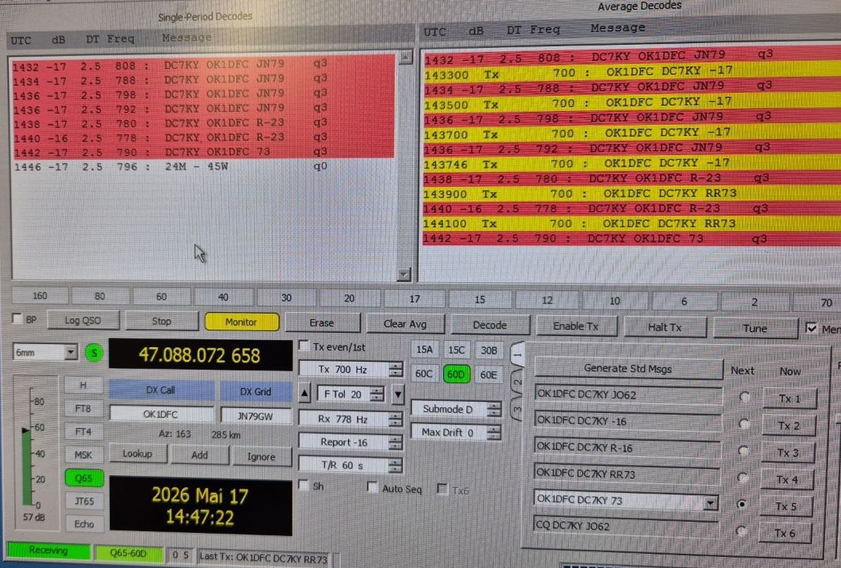The image size is (841, 568).
Task: Click the Decode button
Action: pyautogui.click(x=490, y=325)
